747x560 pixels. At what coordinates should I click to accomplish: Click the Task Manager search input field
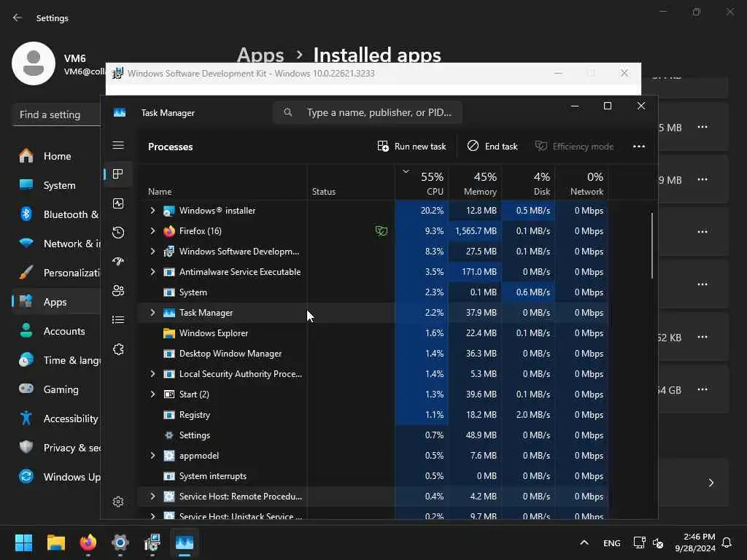click(368, 112)
